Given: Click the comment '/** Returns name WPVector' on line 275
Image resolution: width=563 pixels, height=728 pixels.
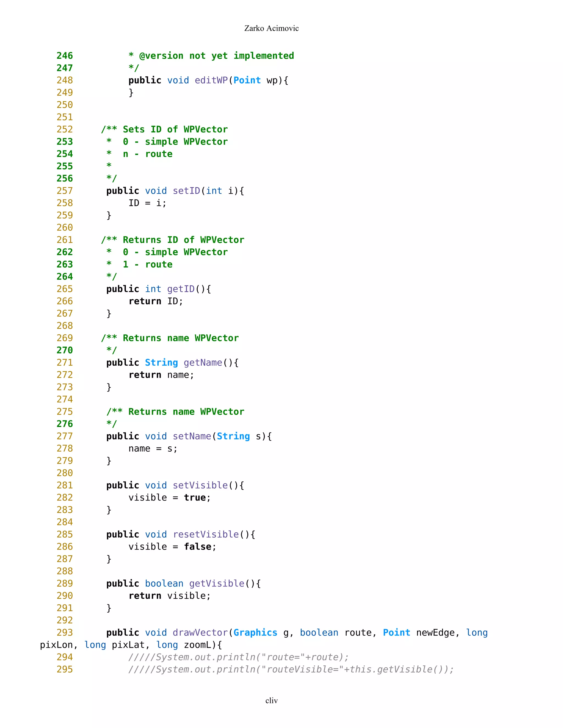Looking at the screenshot, I should click(175, 412).
